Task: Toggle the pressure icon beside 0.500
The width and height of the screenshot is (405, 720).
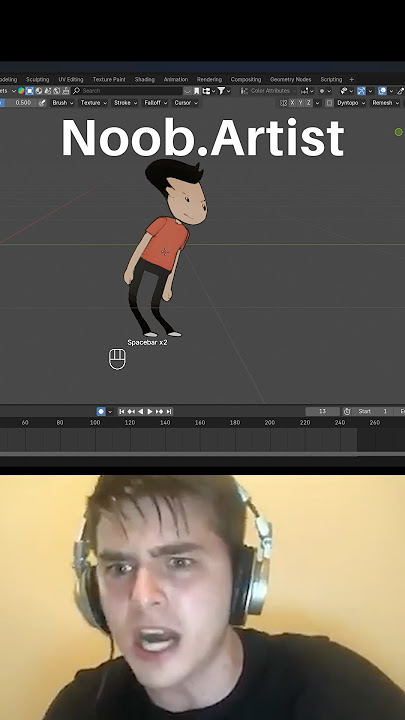Action: point(42,103)
